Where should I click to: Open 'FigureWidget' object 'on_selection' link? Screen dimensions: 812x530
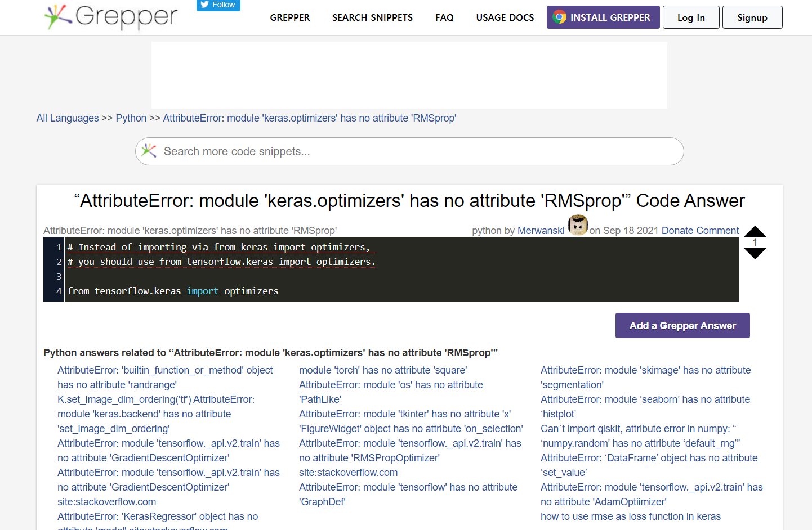click(411, 429)
